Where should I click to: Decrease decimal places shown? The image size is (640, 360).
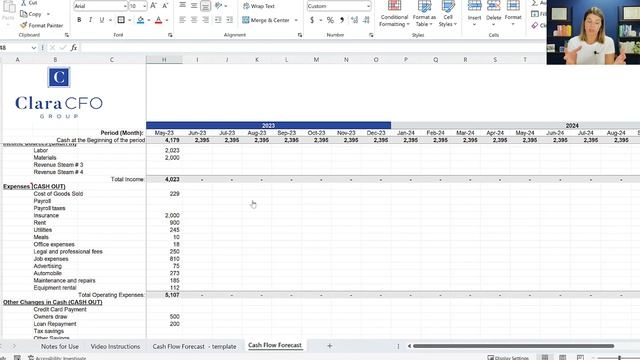tap(366, 20)
